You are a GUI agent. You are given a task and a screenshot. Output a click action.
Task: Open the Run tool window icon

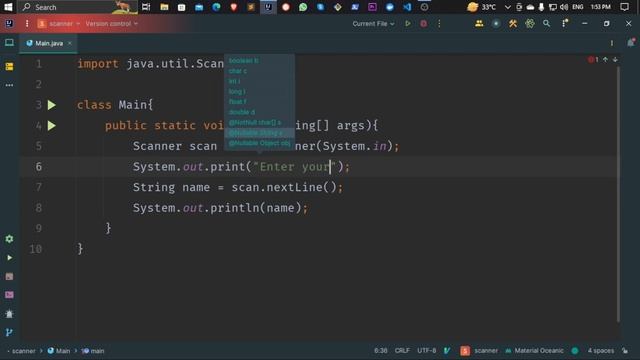point(9,258)
